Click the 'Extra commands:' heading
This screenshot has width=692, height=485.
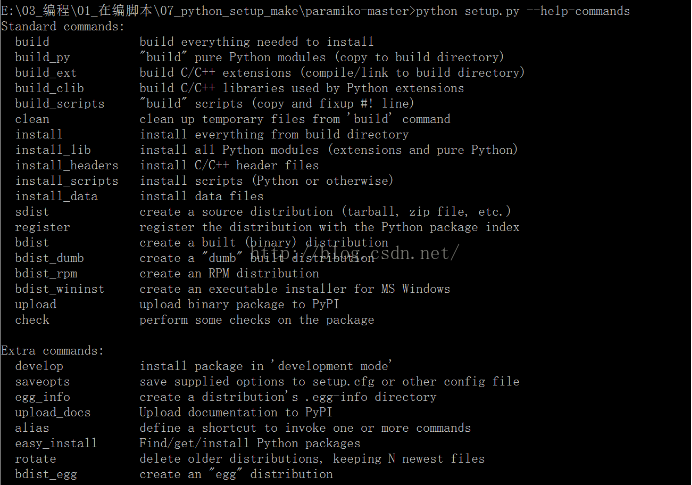point(52,351)
